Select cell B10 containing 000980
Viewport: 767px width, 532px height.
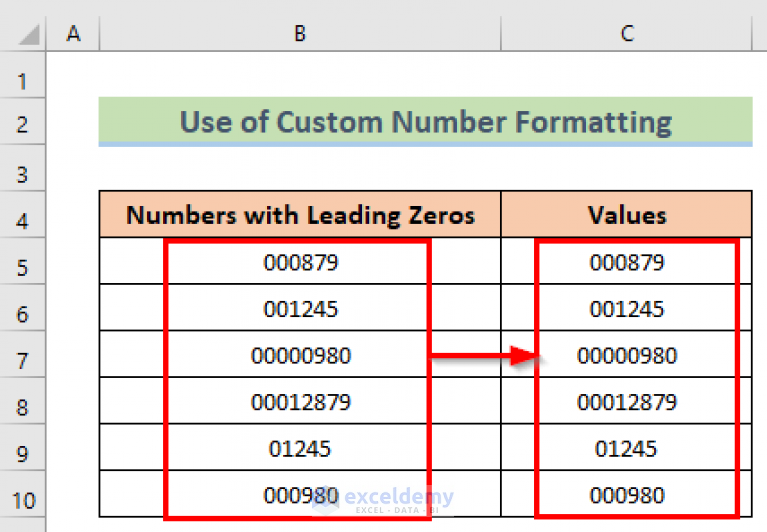click(300, 494)
